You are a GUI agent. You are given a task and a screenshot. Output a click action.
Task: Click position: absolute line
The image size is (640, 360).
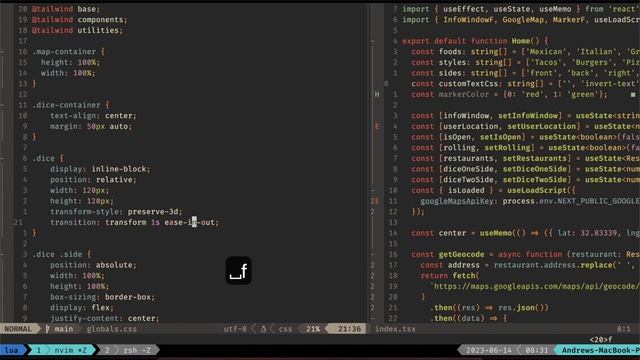coord(93,265)
